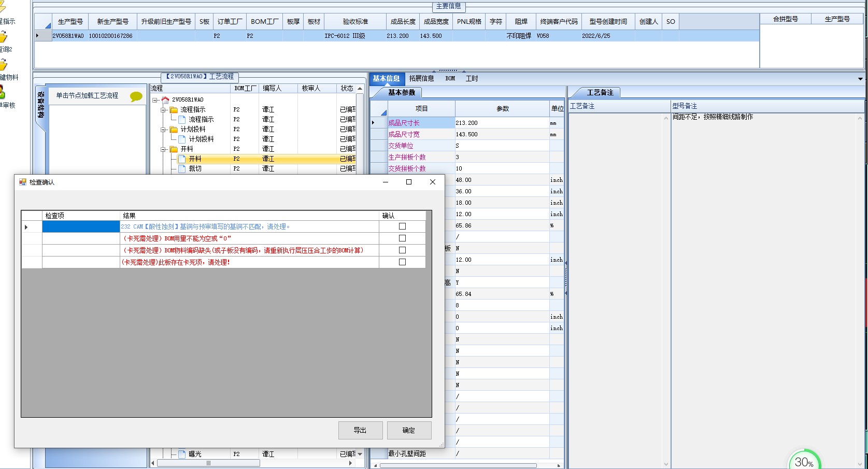Open tab overflow dropdown arrow at right of 工时

click(860, 79)
